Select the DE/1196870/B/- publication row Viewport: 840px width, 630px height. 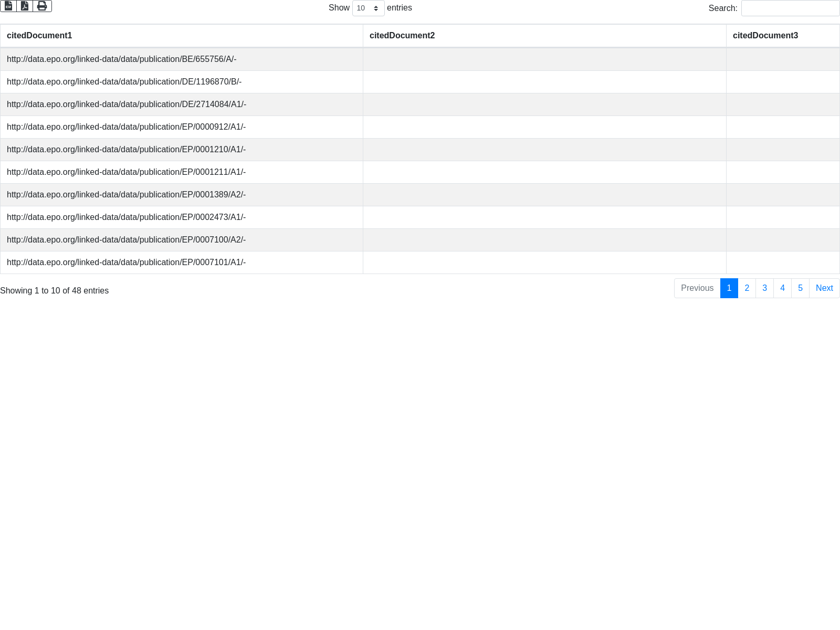(124, 82)
